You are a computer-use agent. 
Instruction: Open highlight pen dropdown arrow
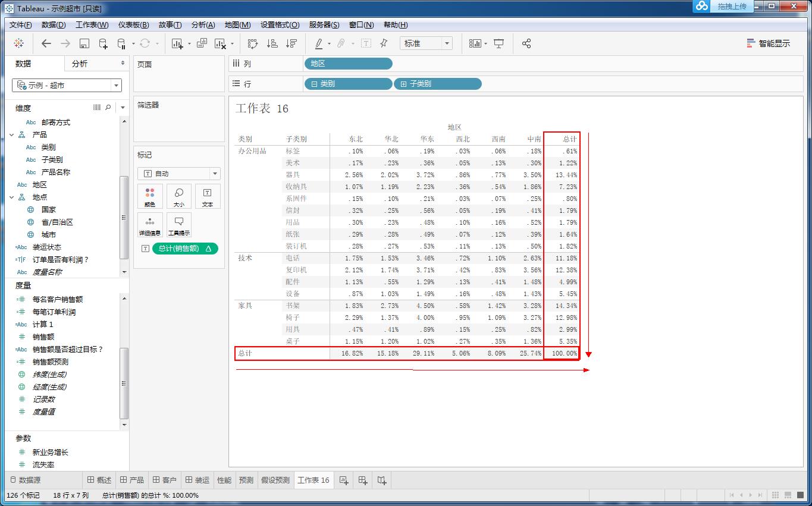(330, 44)
